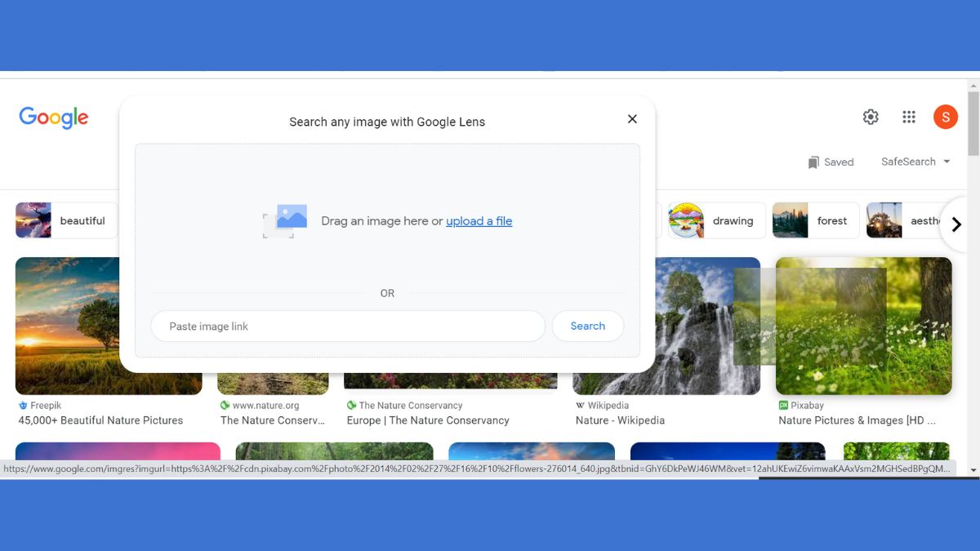980x551 pixels.
Task: Open the Google apps grid
Action: (x=909, y=118)
